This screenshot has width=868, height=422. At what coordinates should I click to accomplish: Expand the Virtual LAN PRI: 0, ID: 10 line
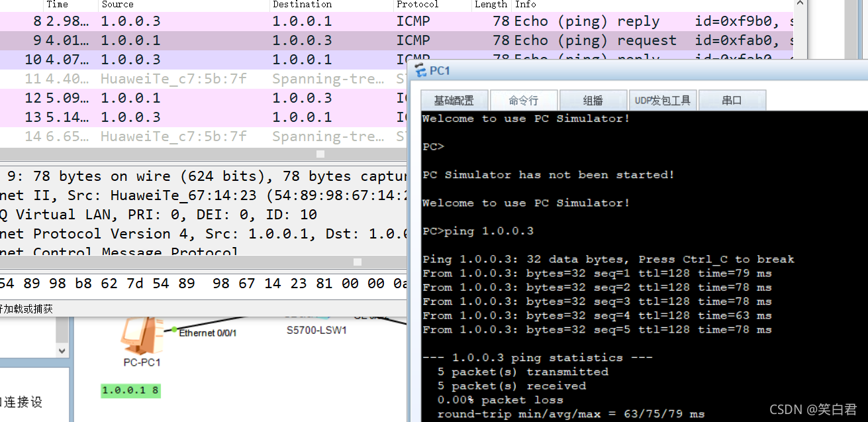pyautogui.click(x=203, y=215)
